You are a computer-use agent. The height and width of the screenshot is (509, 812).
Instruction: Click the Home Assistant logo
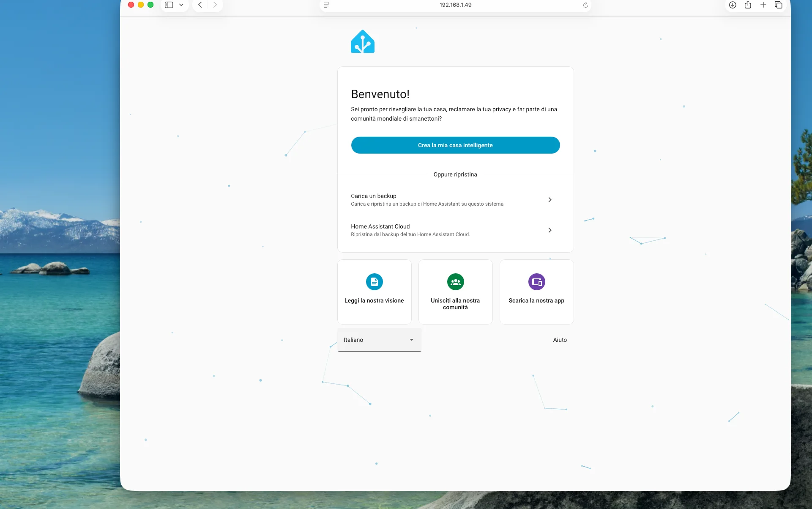(362, 41)
